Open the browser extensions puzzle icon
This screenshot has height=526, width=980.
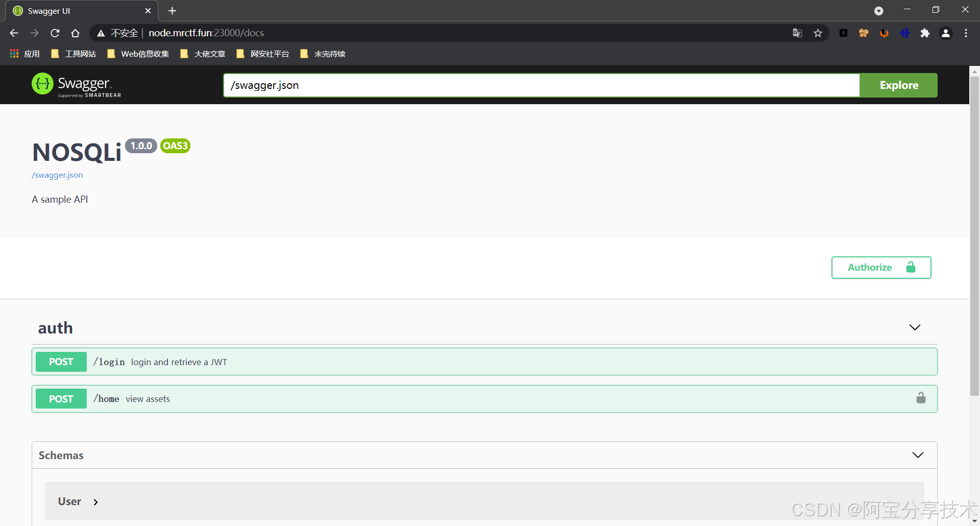pos(925,33)
